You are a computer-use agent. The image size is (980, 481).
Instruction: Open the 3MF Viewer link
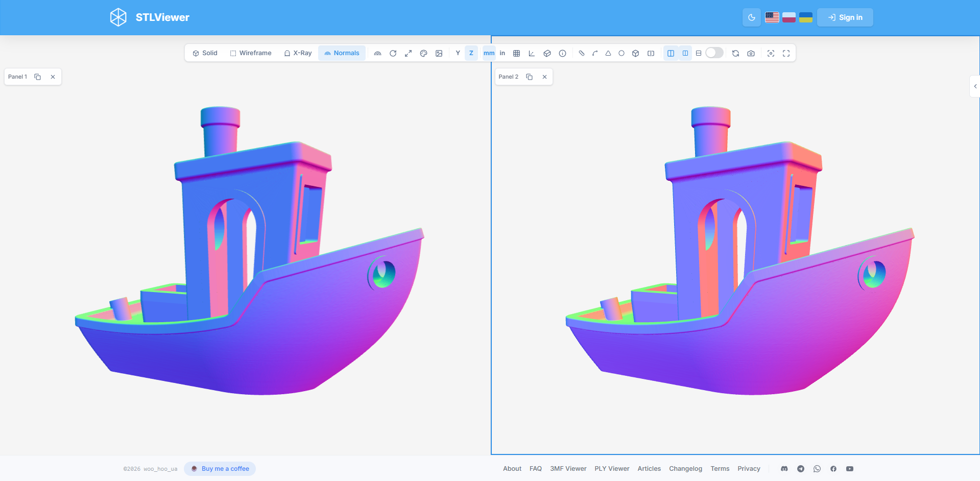pyautogui.click(x=568, y=469)
